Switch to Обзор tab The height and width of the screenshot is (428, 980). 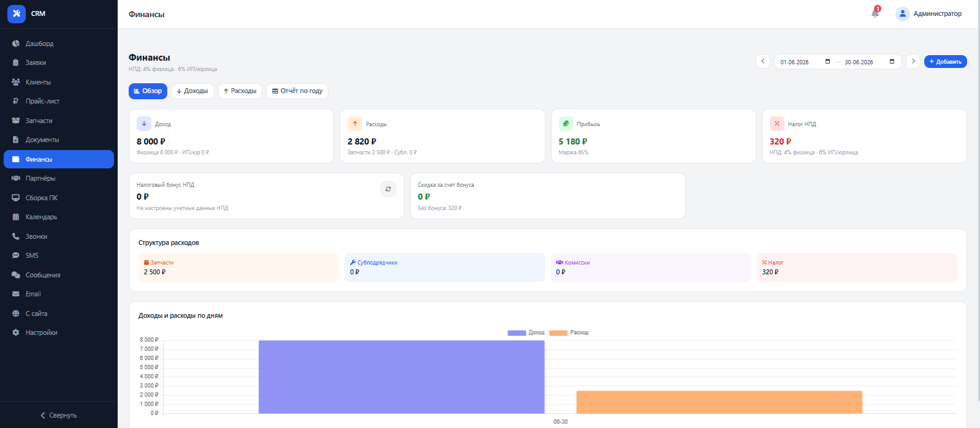click(148, 91)
